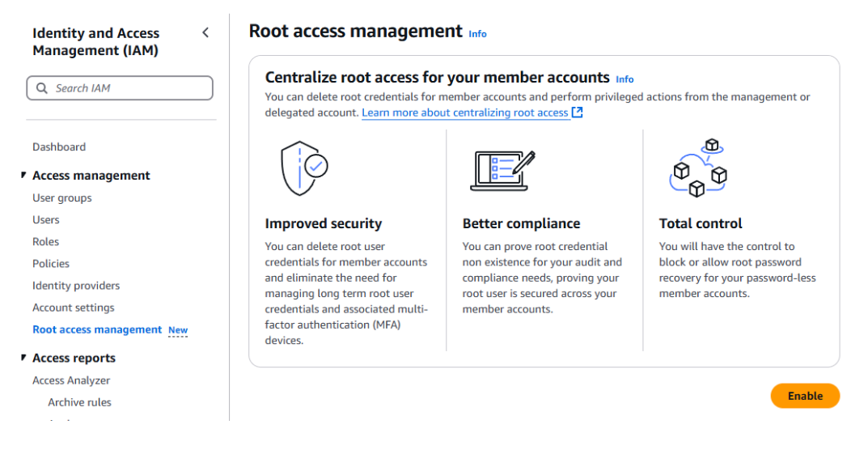Image resolution: width=868 pixels, height=450 pixels.
Task: Click the Access management section header
Action: (x=91, y=176)
